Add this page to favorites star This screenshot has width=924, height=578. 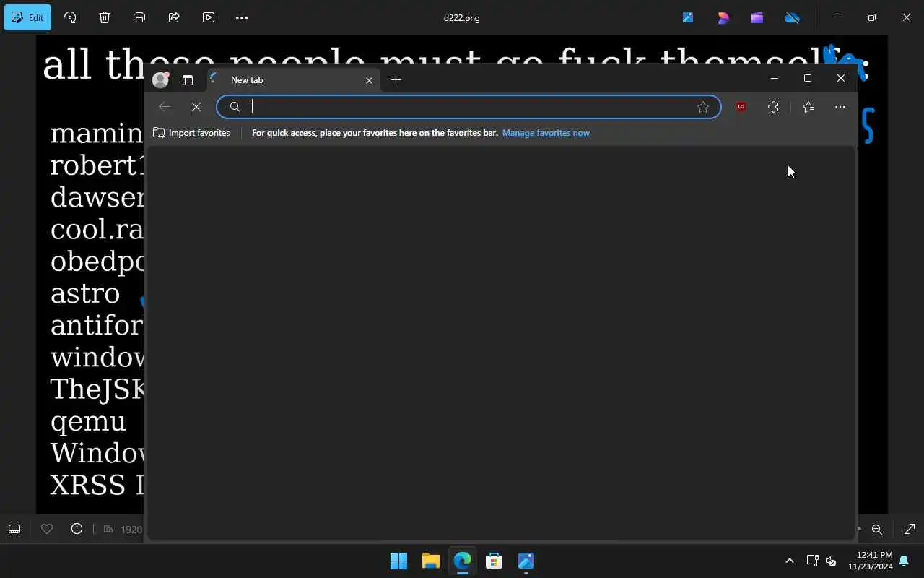[x=703, y=107]
